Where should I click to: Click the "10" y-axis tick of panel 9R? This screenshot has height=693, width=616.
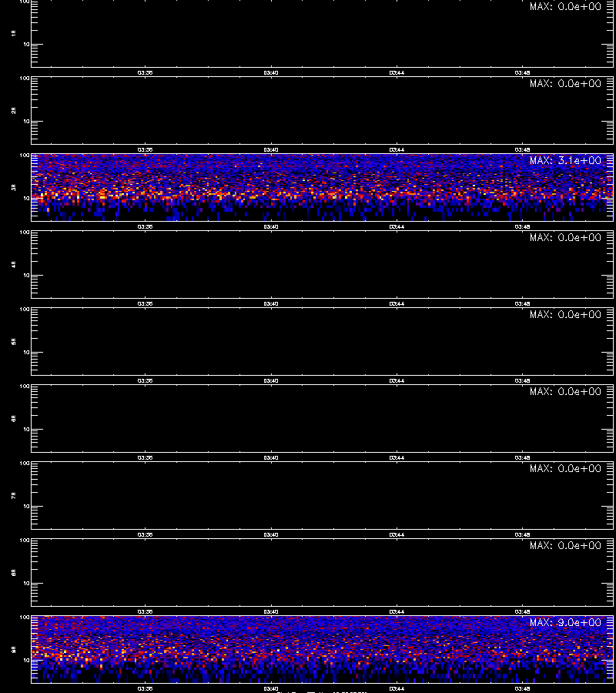click(x=26, y=661)
